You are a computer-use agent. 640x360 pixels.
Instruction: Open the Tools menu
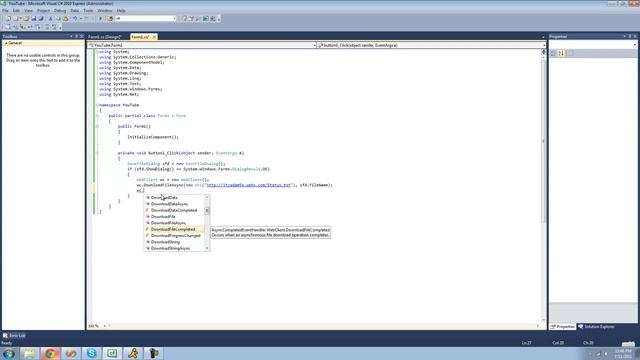tap(88, 11)
